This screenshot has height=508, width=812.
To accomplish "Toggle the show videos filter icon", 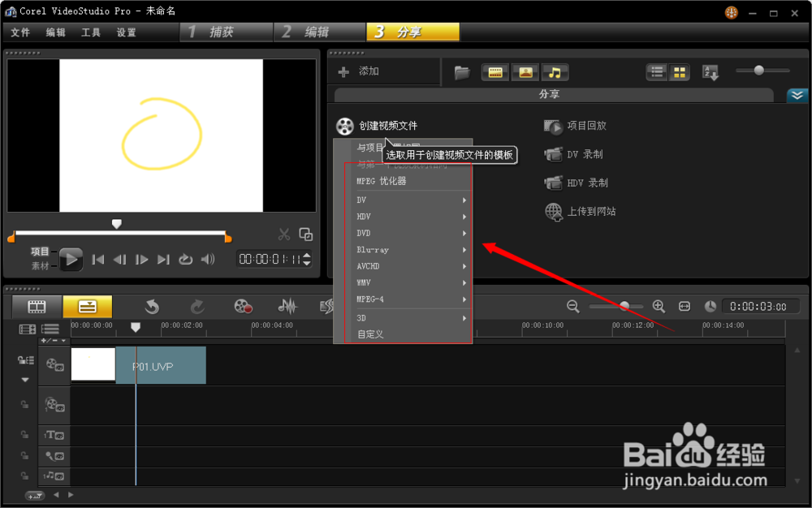I will [495, 72].
